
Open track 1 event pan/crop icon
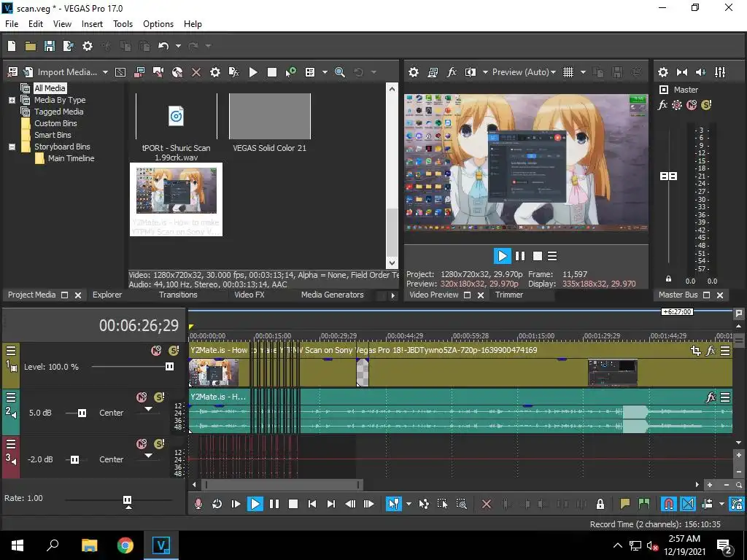695,351
